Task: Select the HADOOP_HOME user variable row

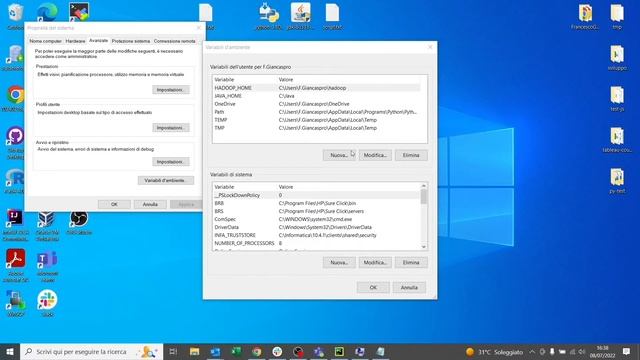Action: [316, 88]
